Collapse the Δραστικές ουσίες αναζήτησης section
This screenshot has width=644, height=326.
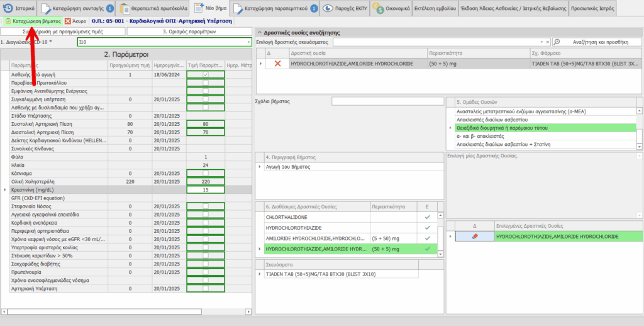coord(260,31)
